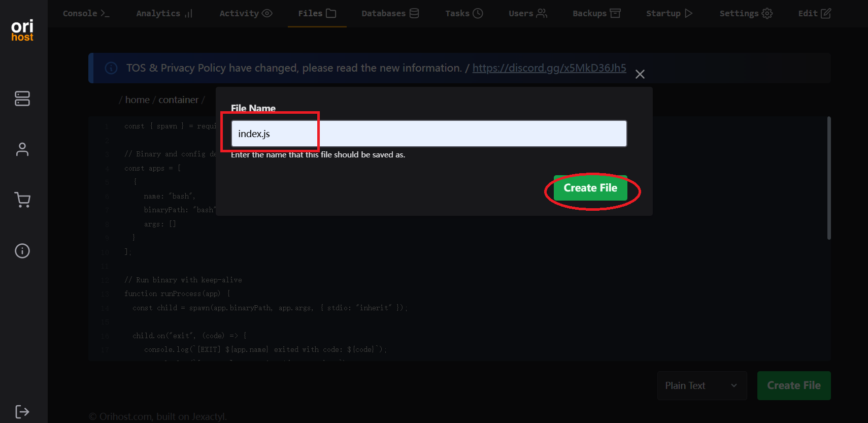868x423 pixels.
Task: Click the code editor vertical scrollbar
Action: pos(829,178)
